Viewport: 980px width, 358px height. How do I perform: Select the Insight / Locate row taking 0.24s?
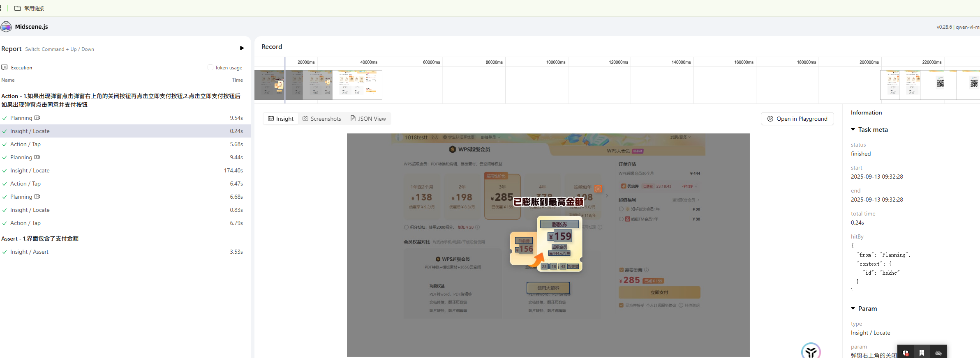click(x=125, y=131)
